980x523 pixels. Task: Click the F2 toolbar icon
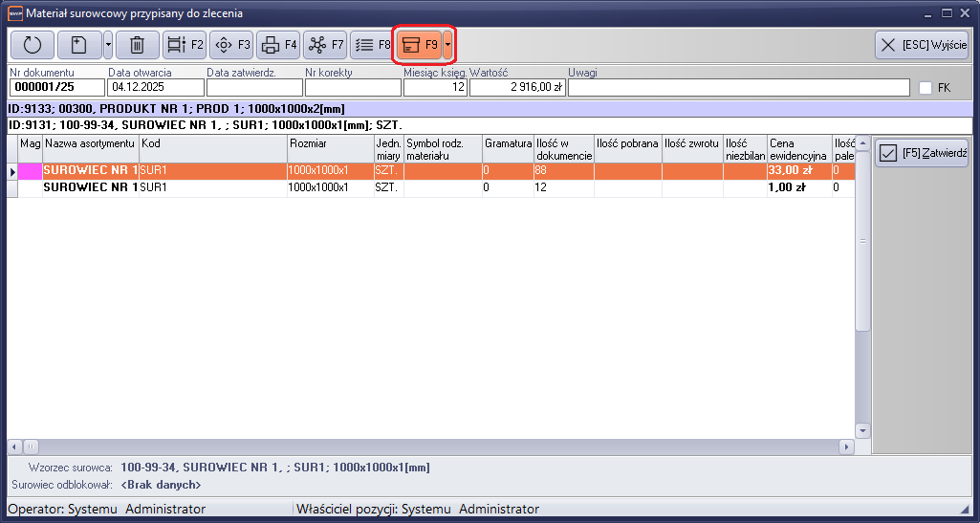pyautogui.click(x=185, y=45)
